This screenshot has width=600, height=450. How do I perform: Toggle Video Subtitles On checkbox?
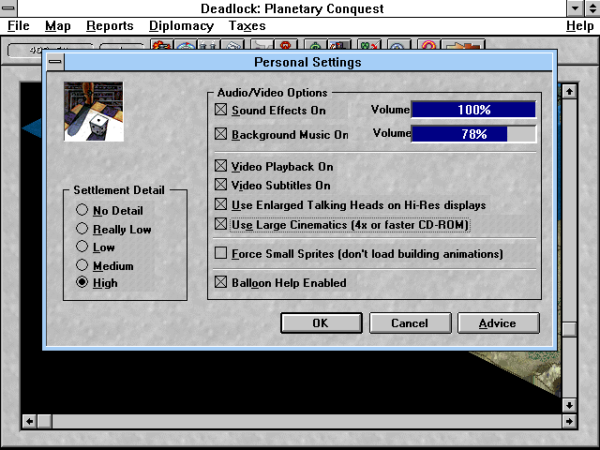tap(221, 185)
